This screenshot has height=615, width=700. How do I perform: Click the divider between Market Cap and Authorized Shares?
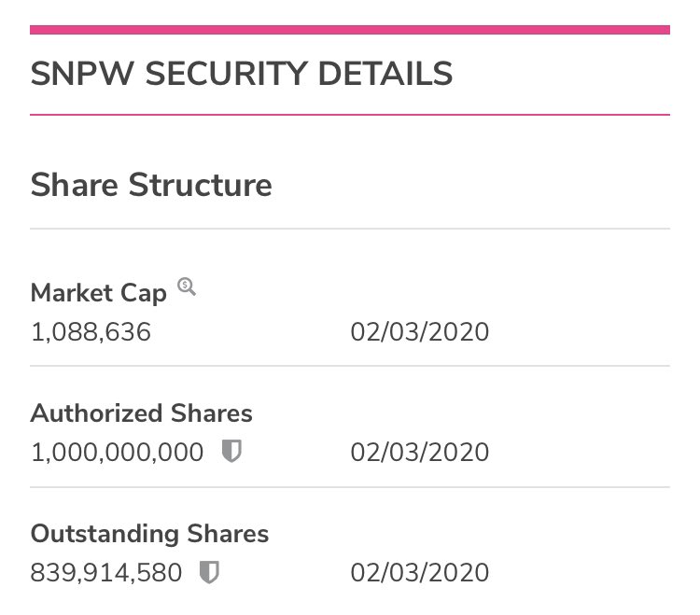pos(350,366)
